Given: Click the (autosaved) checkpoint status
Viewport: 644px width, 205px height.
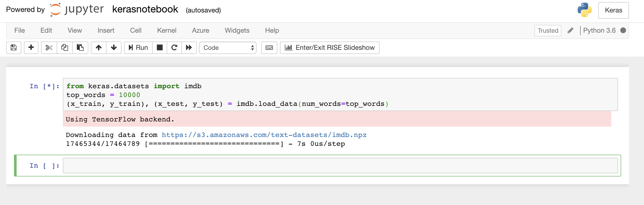Looking at the screenshot, I should [x=203, y=10].
